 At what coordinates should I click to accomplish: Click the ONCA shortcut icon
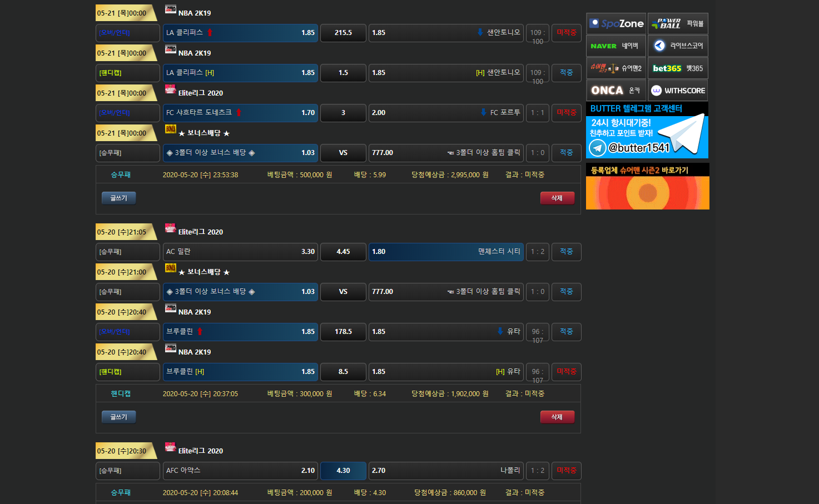point(616,91)
